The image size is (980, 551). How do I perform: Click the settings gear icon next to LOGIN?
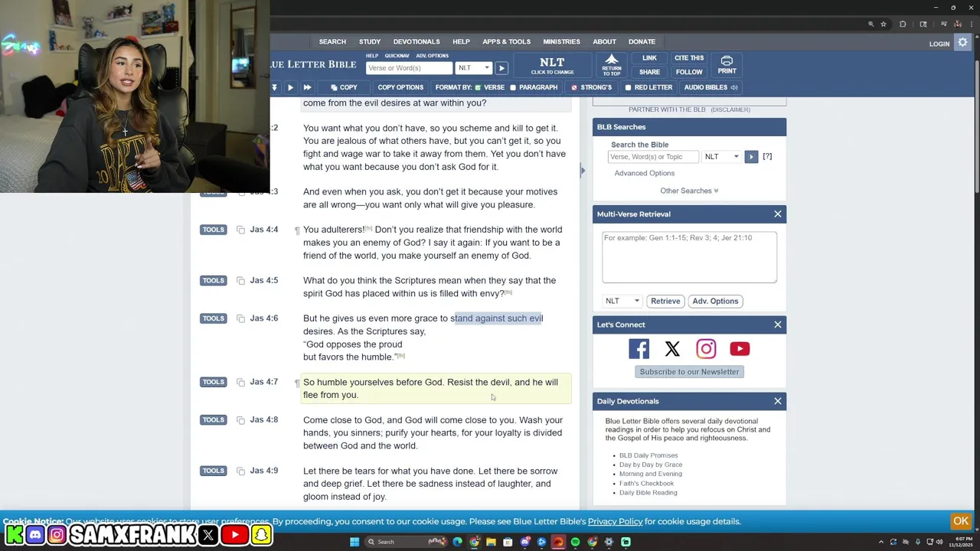[x=963, y=43]
